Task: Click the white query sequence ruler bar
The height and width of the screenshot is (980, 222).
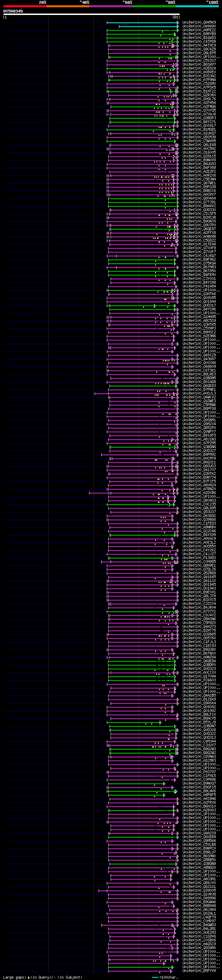Action: (92, 15)
